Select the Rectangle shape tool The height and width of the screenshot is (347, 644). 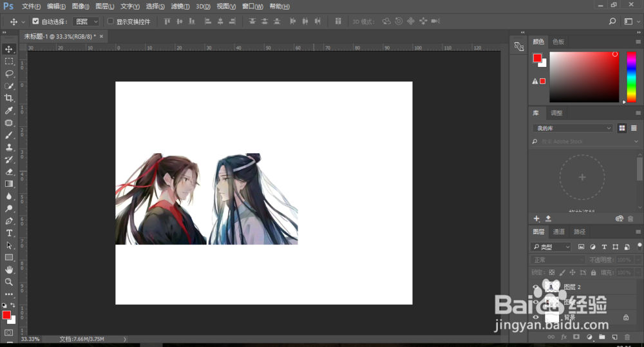pyautogui.click(x=8, y=258)
